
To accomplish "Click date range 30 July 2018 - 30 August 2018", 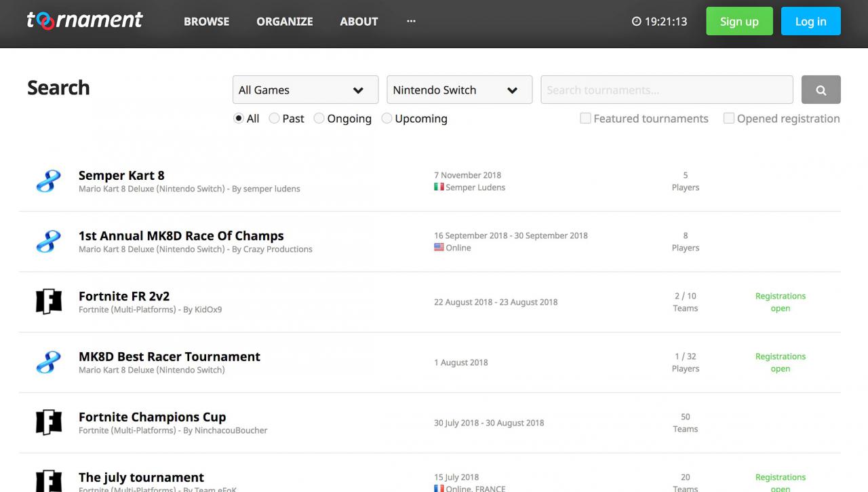I will click(x=489, y=423).
